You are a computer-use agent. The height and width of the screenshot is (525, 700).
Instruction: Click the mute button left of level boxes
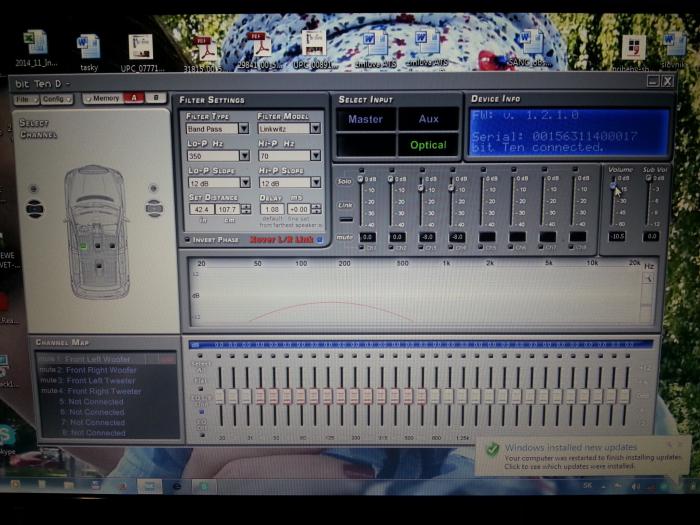345,238
